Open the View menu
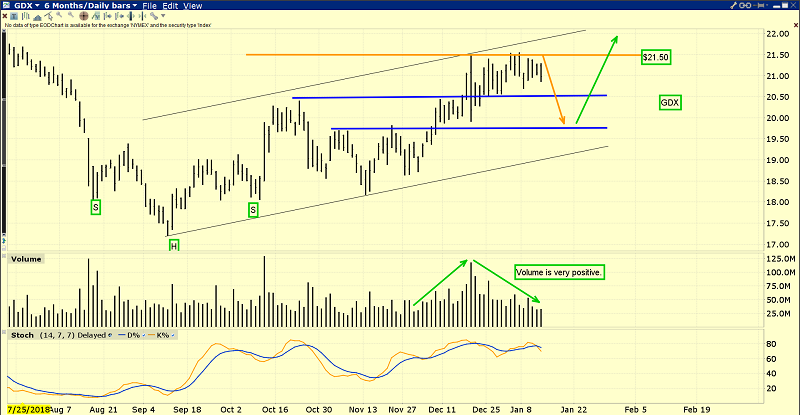Image resolution: width=800 pixels, height=415 pixels. coord(192,6)
